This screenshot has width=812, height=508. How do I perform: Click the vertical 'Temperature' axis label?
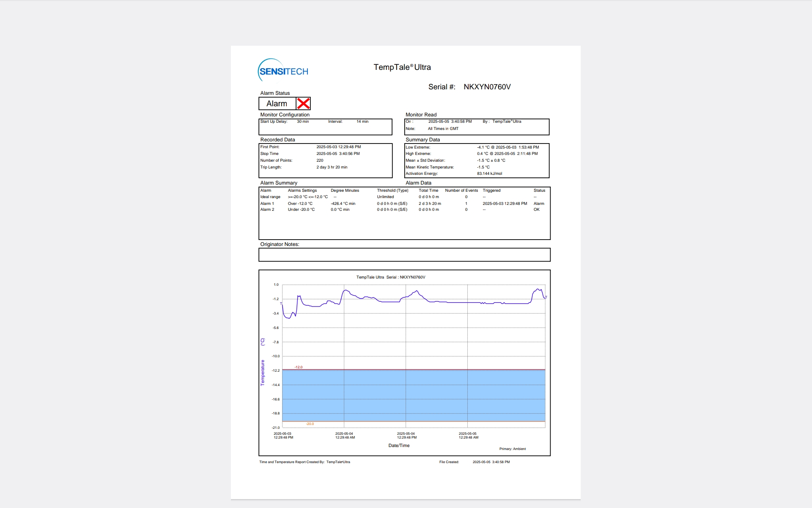[262, 373]
